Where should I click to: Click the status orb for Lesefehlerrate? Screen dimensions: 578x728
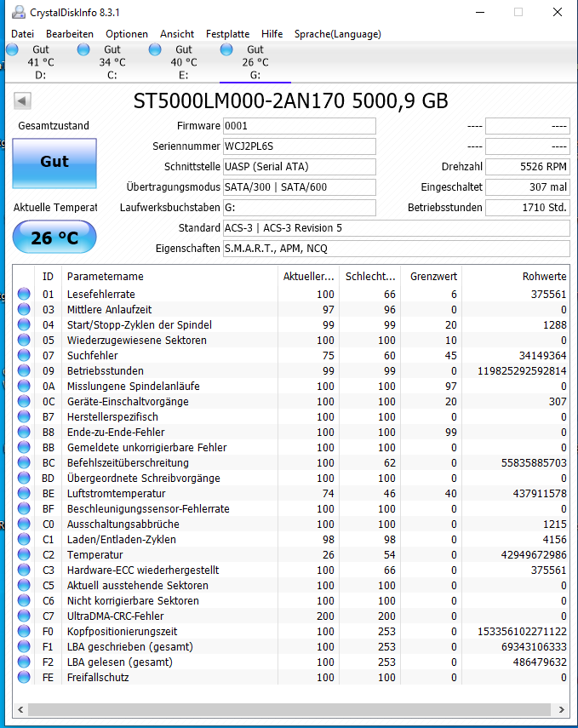point(24,294)
